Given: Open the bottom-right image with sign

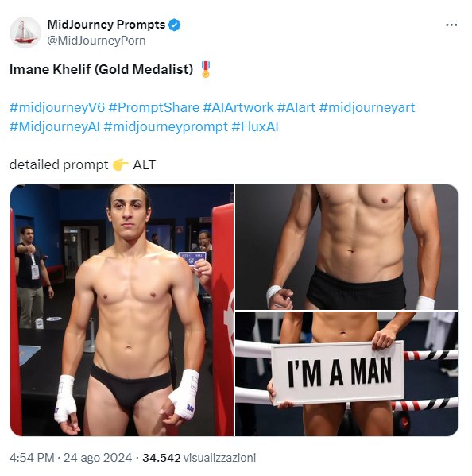Looking at the screenshot, I should [x=347, y=374].
